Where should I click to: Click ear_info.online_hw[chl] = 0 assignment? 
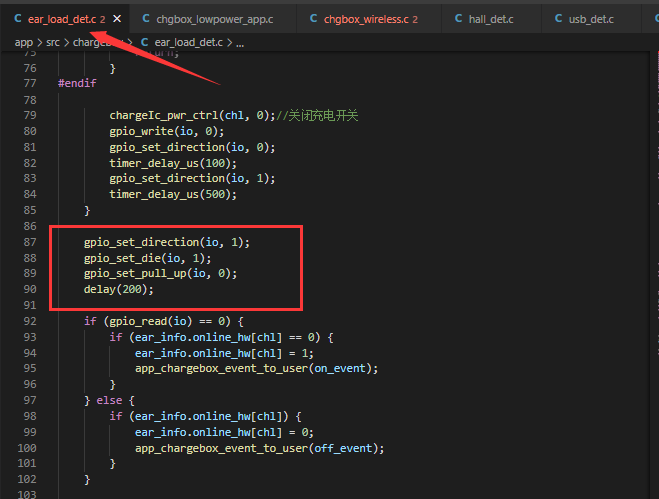(x=224, y=433)
